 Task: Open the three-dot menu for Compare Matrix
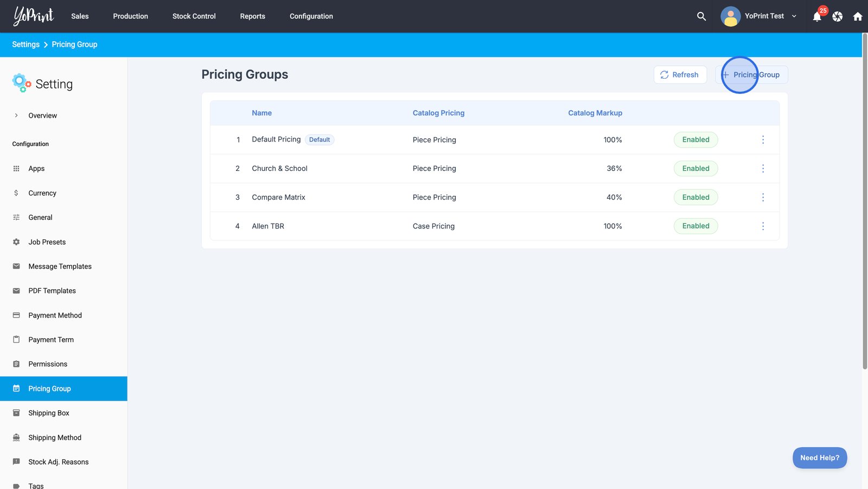pyautogui.click(x=763, y=198)
